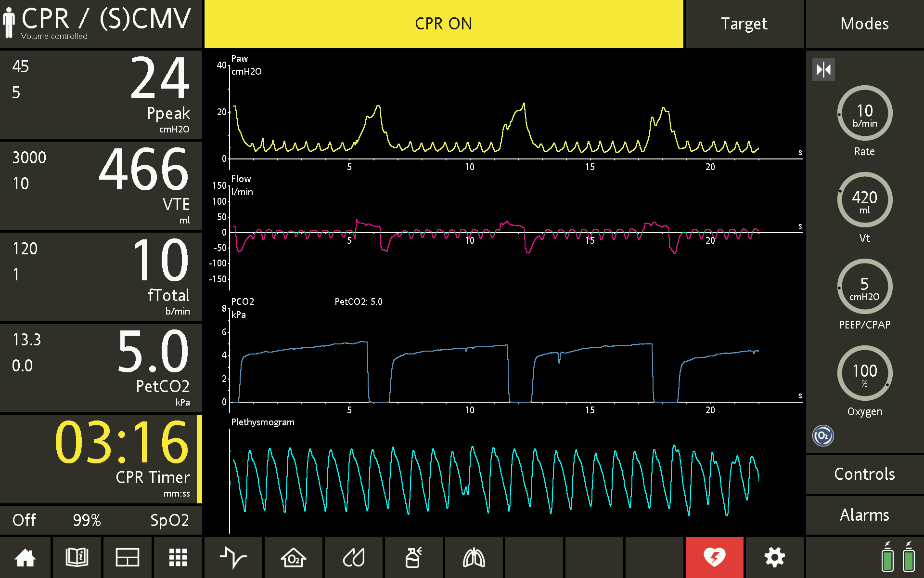This screenshot has width=924, height=578.
Task: Open the grid apps icon
Action: point(178,558)
